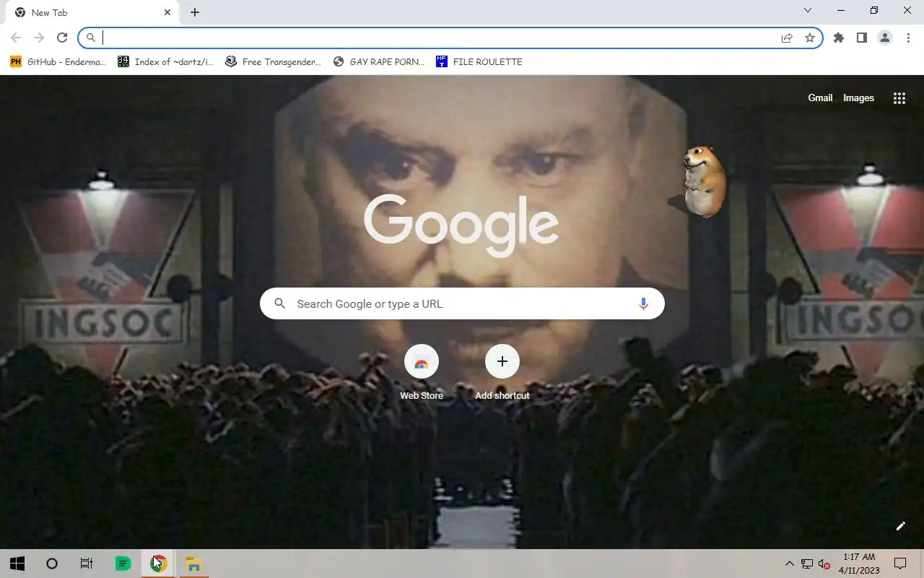The width and height of the screenshot is (924, 578).
Task: Click the Google logo
Action: pos(461,225)
